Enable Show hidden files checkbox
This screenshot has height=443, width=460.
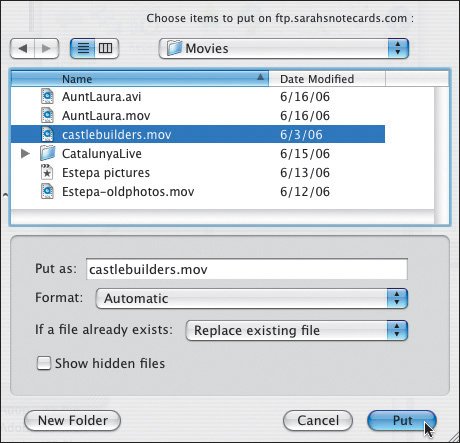click(x=44, y=363)
